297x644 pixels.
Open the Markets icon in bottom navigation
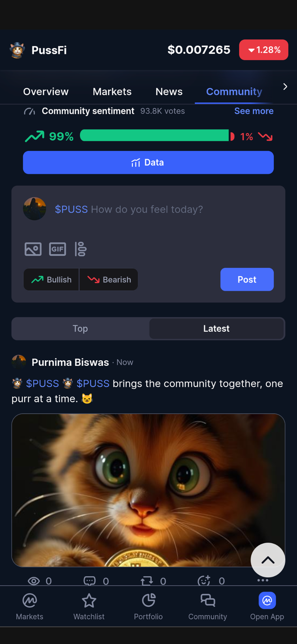click(30, 600)
